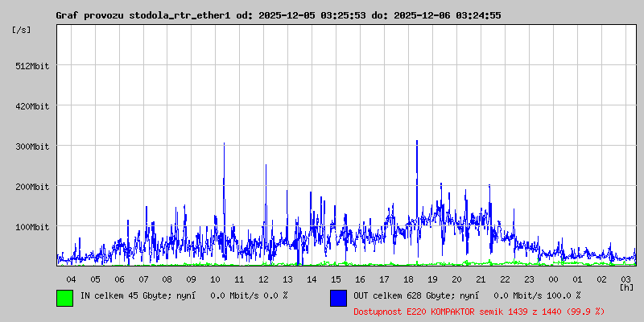Click the 512Mbit y-axis label
Viewport: 644px width, 322px height.
coord(32,66)
